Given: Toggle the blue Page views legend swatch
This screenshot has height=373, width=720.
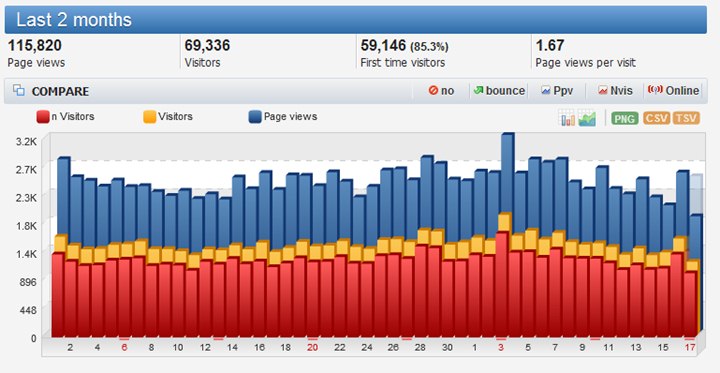Looking at the screenshot, I should 255,117.
